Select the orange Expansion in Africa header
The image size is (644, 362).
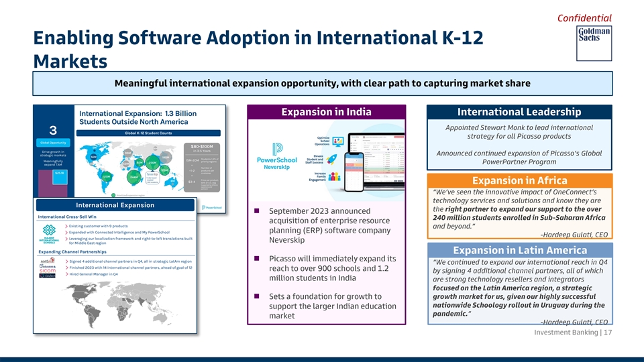pyautogui.click(x=519, y=181)
